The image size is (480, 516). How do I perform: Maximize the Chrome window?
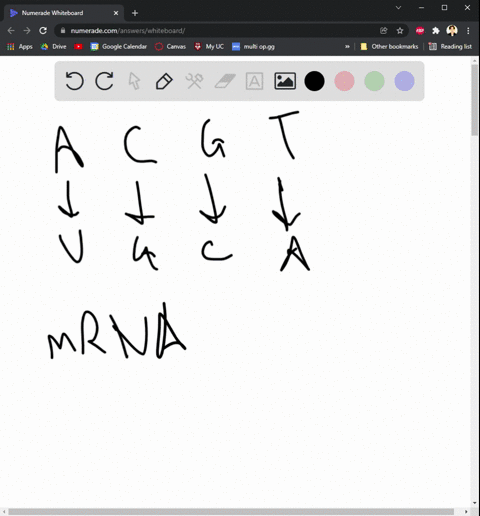coord(444,7)
